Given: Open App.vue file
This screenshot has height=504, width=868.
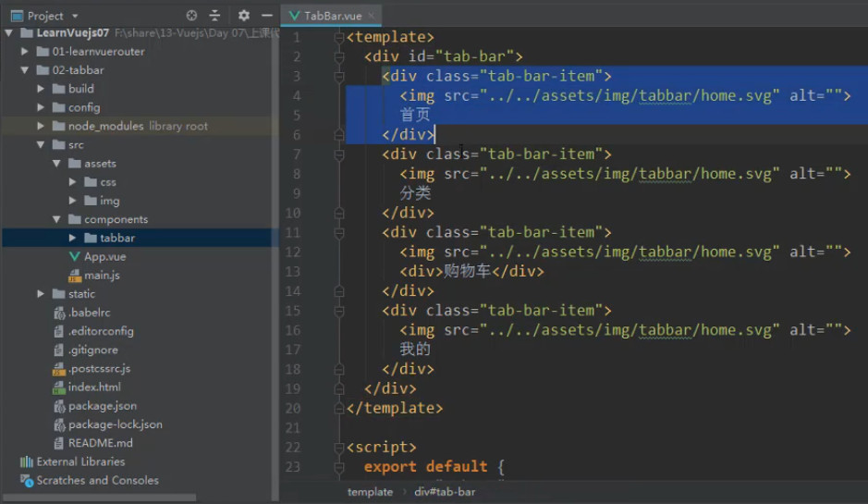Looking at the screenshot, I should click(104, 256).
